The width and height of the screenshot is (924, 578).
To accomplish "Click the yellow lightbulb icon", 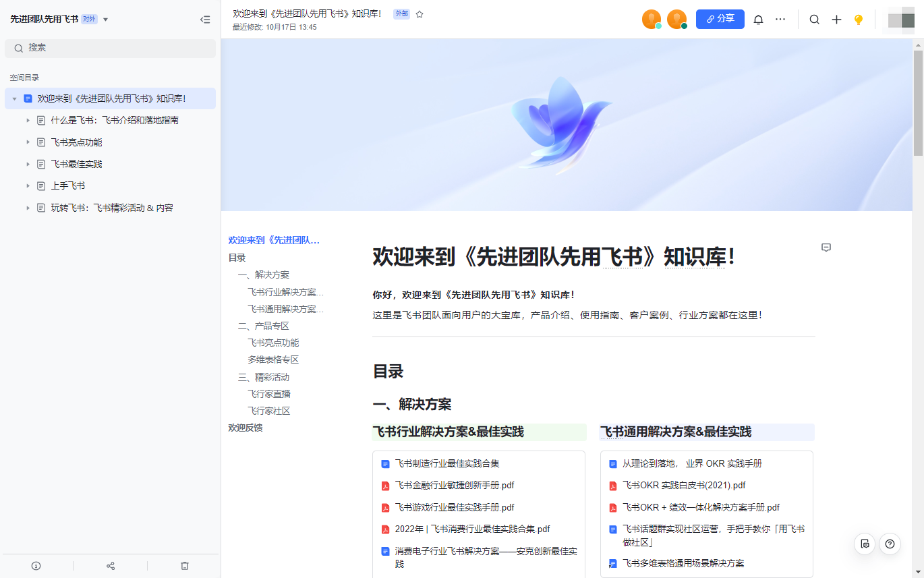I will 858,20.
